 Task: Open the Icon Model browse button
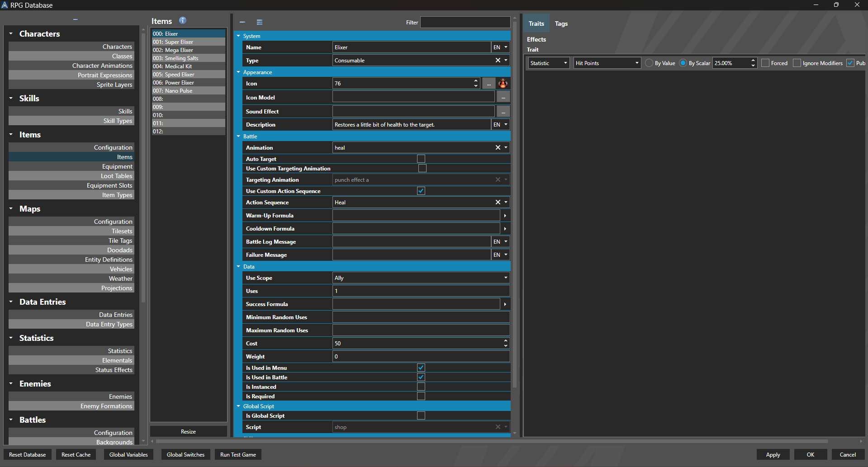click(x=503, y=98)
